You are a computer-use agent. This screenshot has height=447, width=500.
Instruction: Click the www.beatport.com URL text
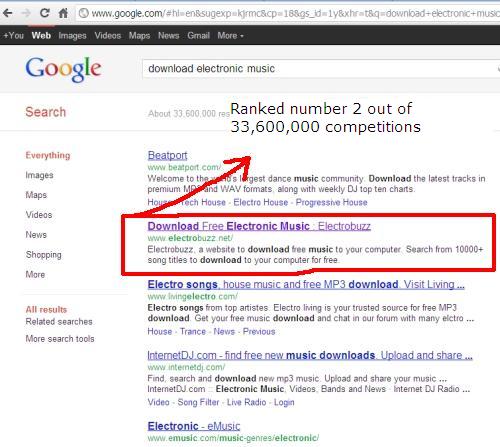[184, 167]
